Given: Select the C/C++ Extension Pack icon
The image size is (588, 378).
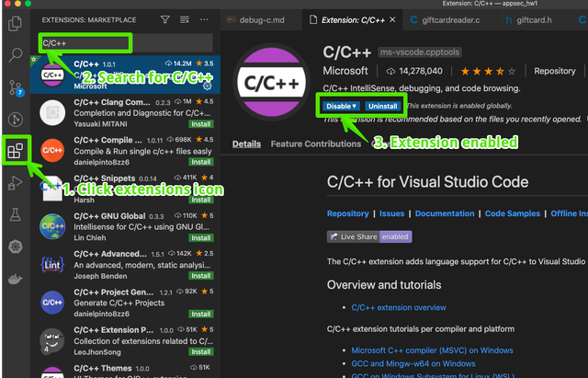Looking at the screenshot, I should (x=51, y=341).
